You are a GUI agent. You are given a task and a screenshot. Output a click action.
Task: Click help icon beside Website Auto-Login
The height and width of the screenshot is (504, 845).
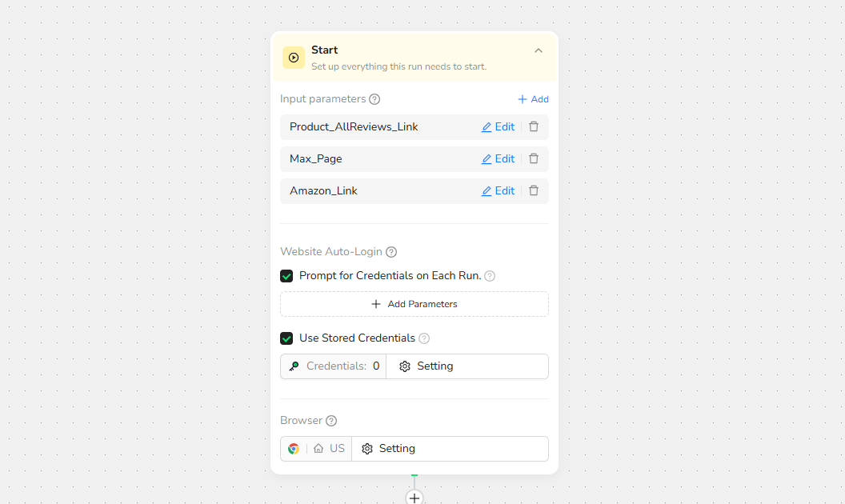[x=391, y=252]
